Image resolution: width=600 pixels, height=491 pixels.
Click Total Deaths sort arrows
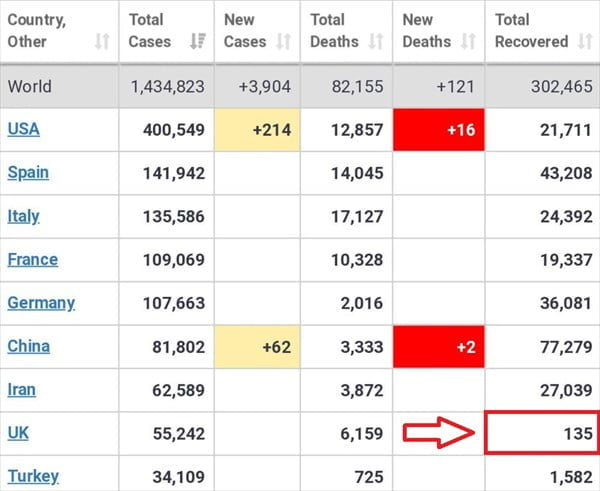click(376, 42)
